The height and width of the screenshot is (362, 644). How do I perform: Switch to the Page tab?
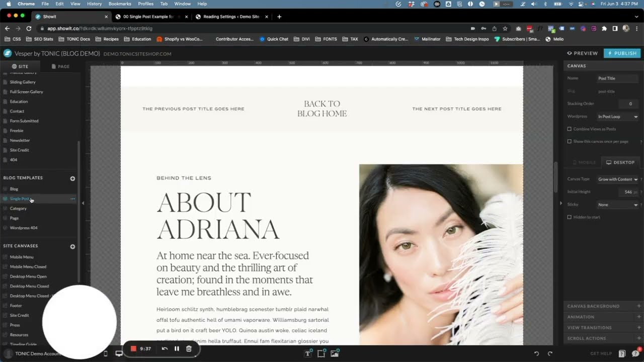60,66
